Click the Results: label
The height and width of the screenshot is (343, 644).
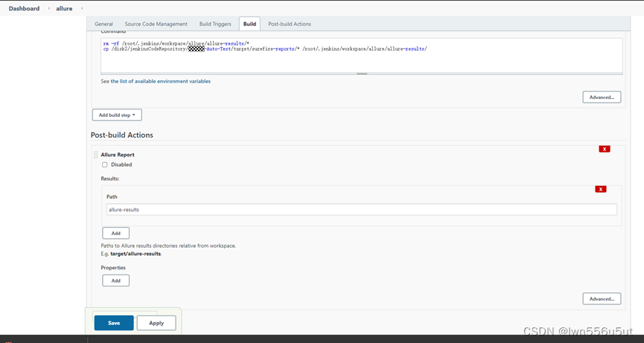110,179
